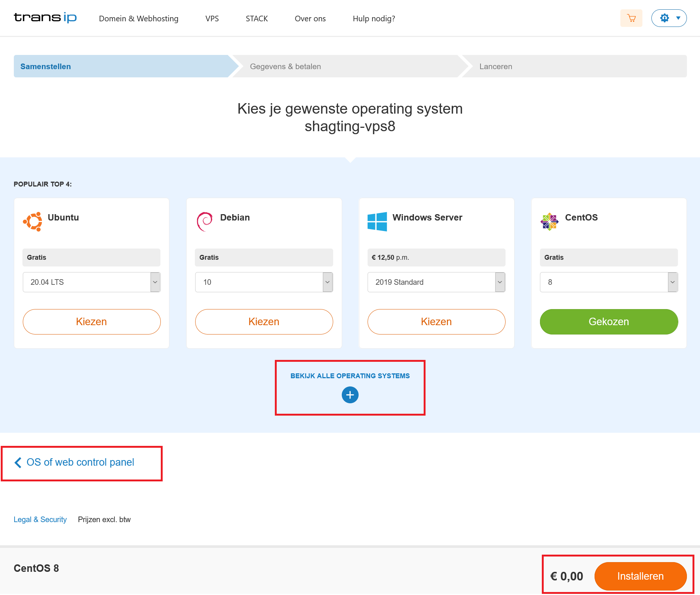Click the CentOS logo icon
This screenshot has height=595, width=700.
tap(550, 222)
